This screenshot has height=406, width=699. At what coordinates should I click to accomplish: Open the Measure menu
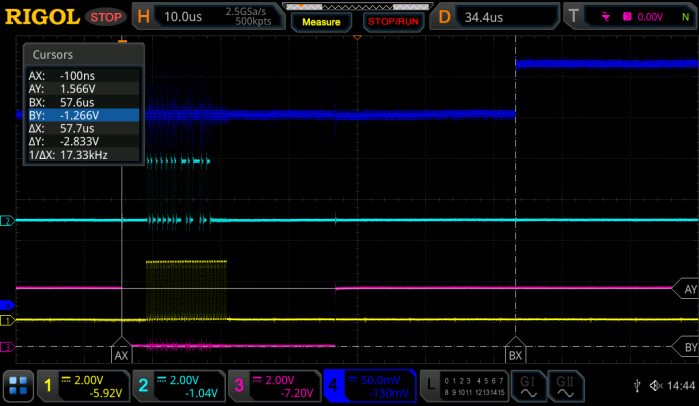[321, 22]
